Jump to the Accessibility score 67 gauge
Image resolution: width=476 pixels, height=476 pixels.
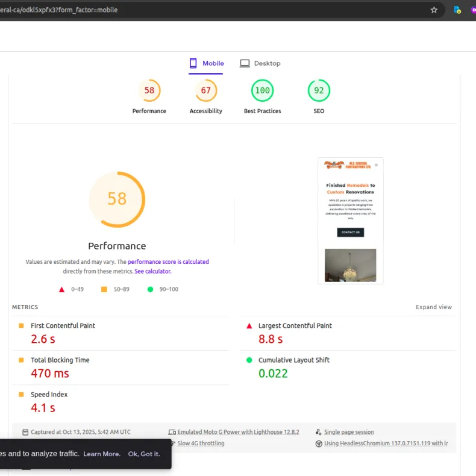[x=206, y=91]
